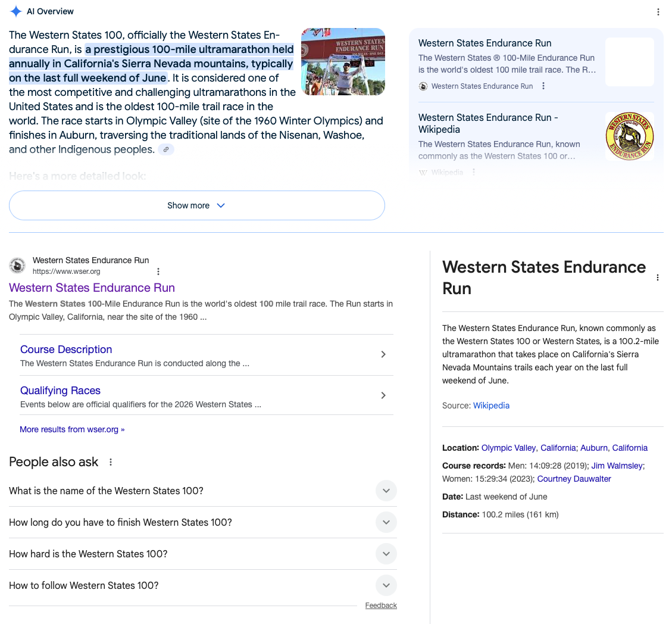Follow the first California location link
This screenshot has width=672, height=624.
pos(558,448)
